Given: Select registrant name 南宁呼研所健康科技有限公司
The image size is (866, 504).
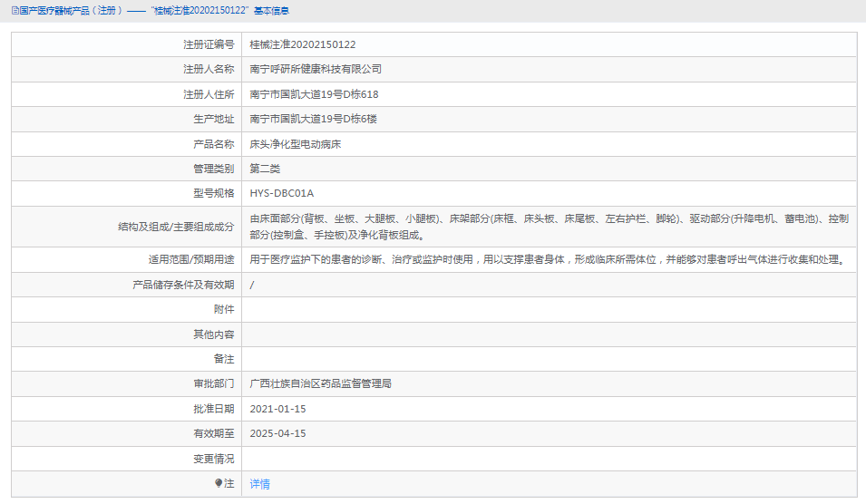Looking at the screenshot, I should (x=316, y=69).
